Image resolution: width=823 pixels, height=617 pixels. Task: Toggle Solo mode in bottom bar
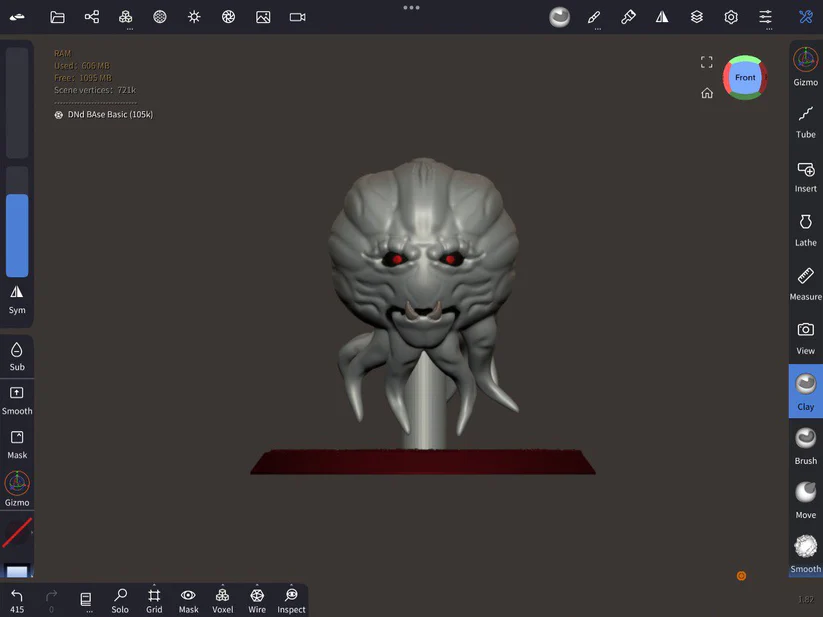point(120,601)
